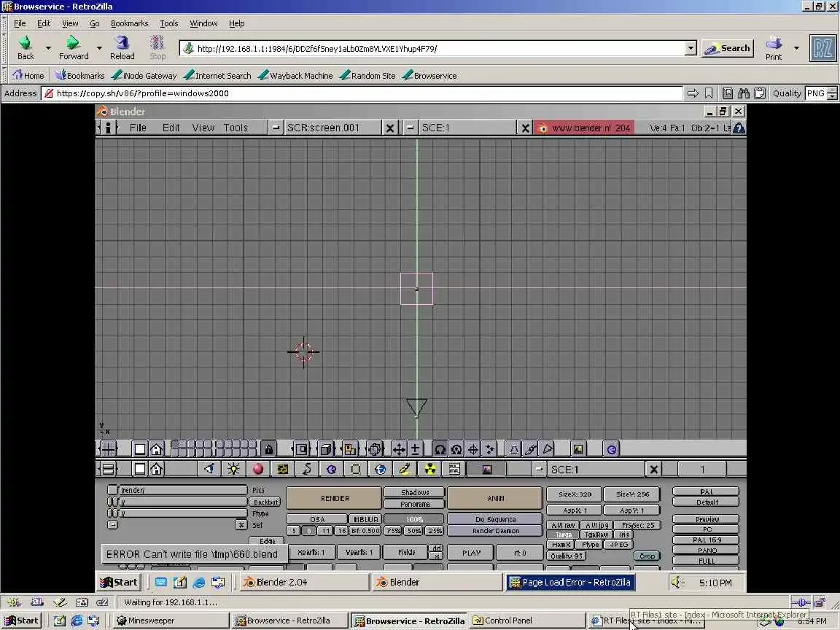Toggle the Fields rendering button
Viewport: 840px width, 630px height.
407,552
